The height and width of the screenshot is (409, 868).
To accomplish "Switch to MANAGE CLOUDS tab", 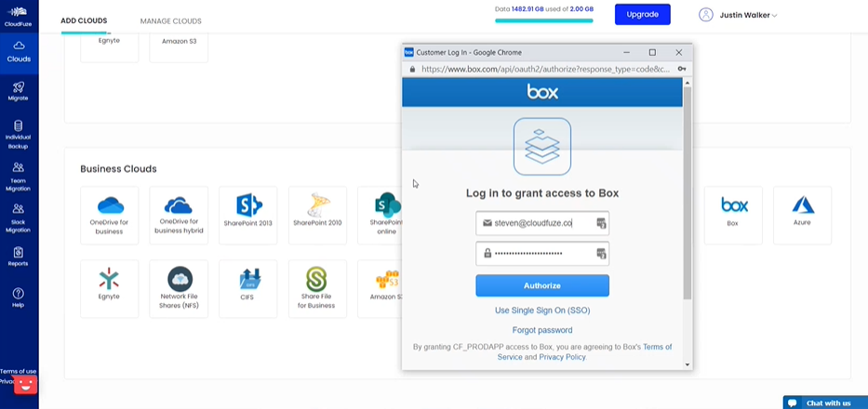I will point(170,21).
